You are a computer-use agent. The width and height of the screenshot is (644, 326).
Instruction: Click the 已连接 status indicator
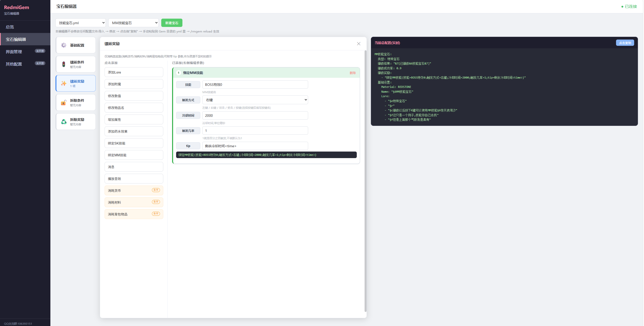(x=629, y=7)
